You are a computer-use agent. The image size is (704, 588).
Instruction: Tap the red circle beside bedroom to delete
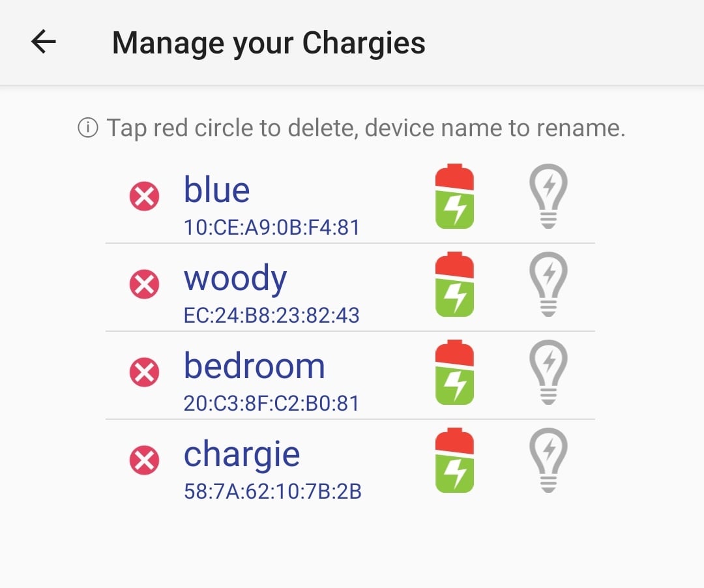coord(145,372)
